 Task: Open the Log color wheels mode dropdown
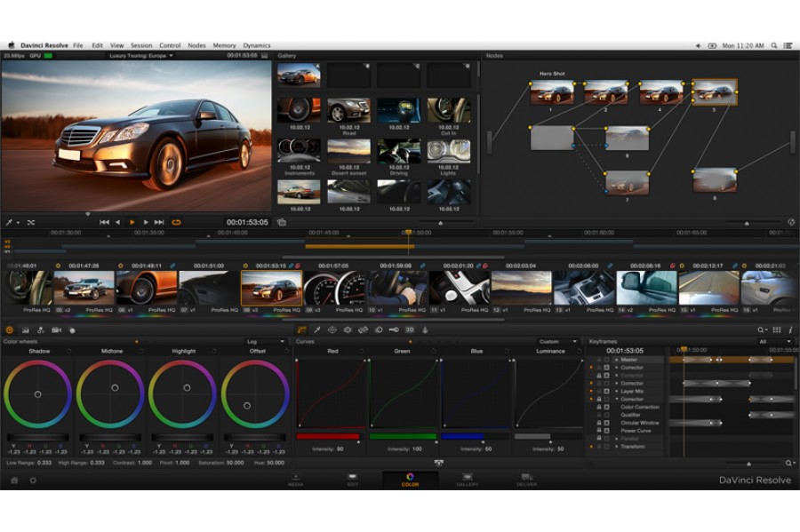(265, 341)
